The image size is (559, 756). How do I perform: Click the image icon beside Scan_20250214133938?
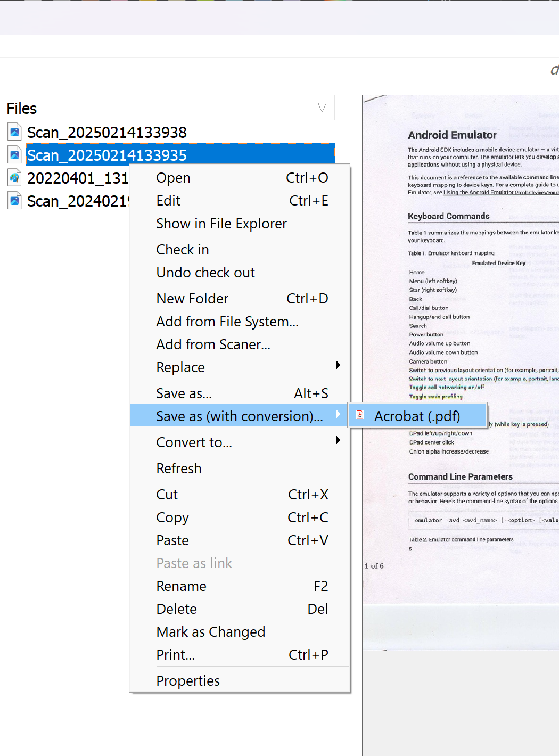pyautogui.click(x=14, y=132)
